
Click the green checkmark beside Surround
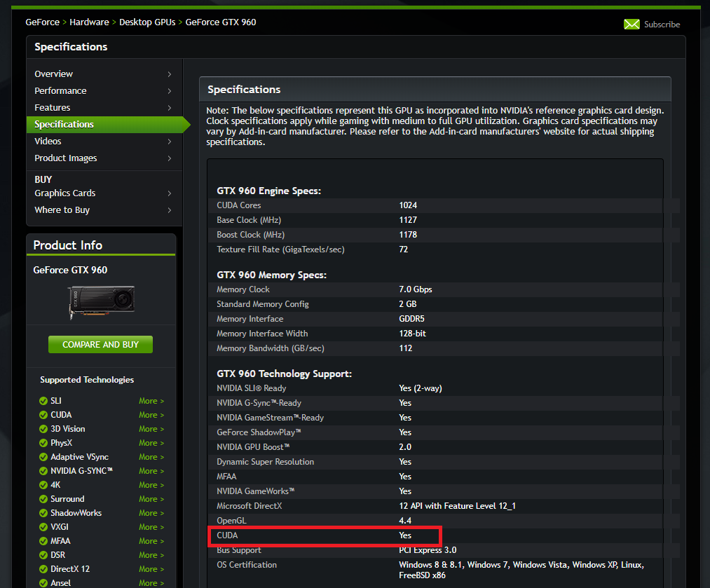pos(43,499)
